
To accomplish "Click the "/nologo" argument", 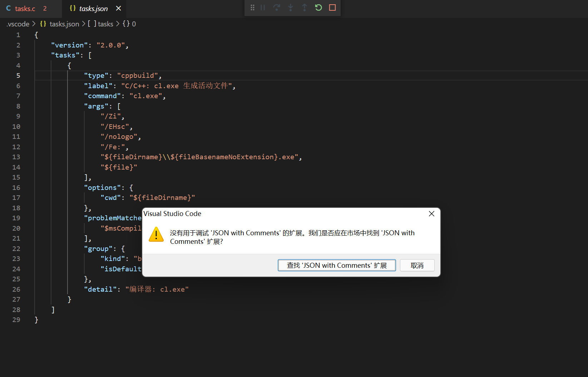I will coord(119,137).
